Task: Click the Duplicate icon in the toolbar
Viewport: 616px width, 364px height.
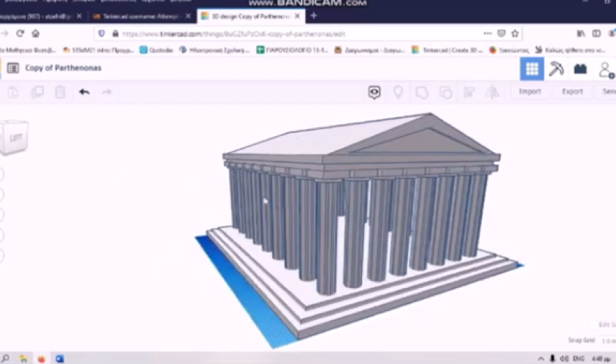Action: (x=37, y=92)
